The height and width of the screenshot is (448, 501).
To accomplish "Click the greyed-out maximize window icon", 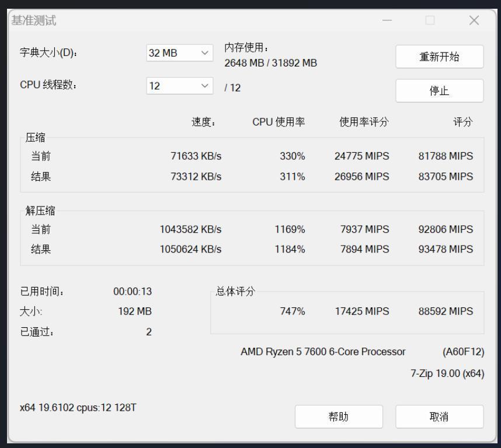I will [x=430, y=21].
